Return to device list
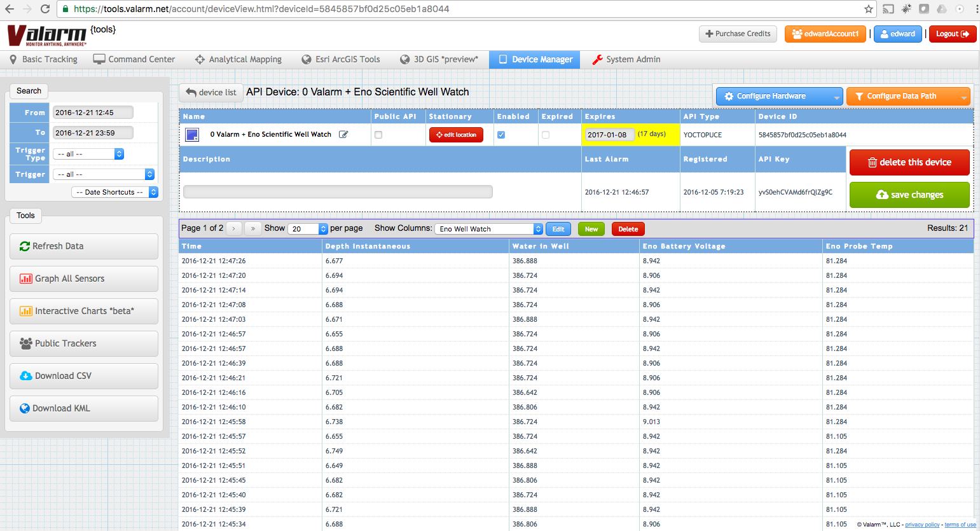Image resolution: width=980 pixels, height=531 pixels. (x=211, y=92)
